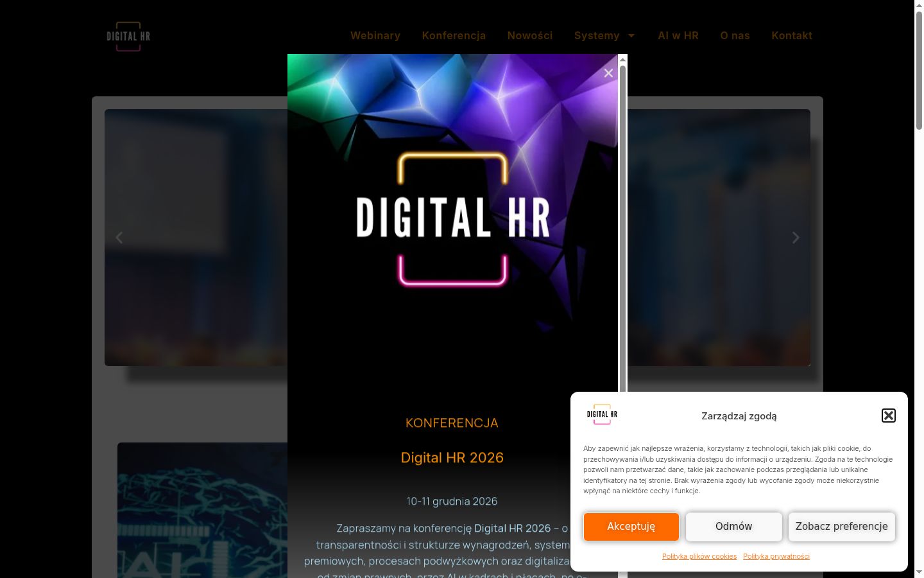
Task: Go to AI w HR section
Action: click(678, 35)
